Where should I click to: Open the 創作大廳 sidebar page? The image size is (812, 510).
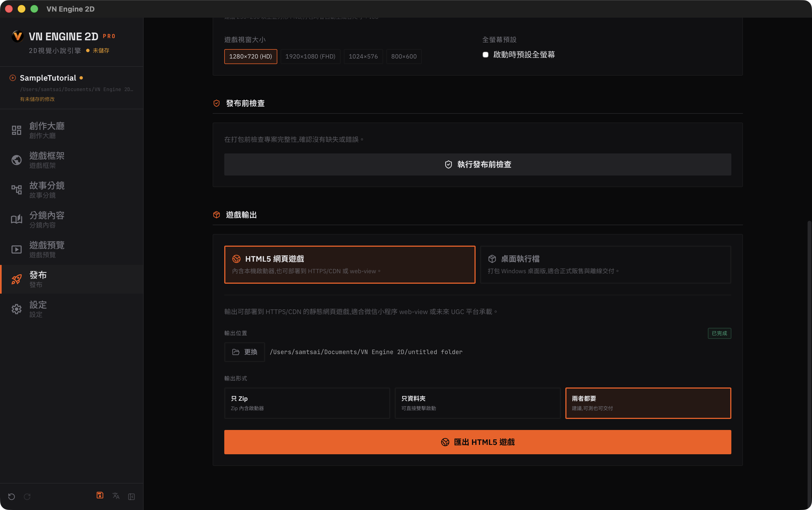click(72, 130)
